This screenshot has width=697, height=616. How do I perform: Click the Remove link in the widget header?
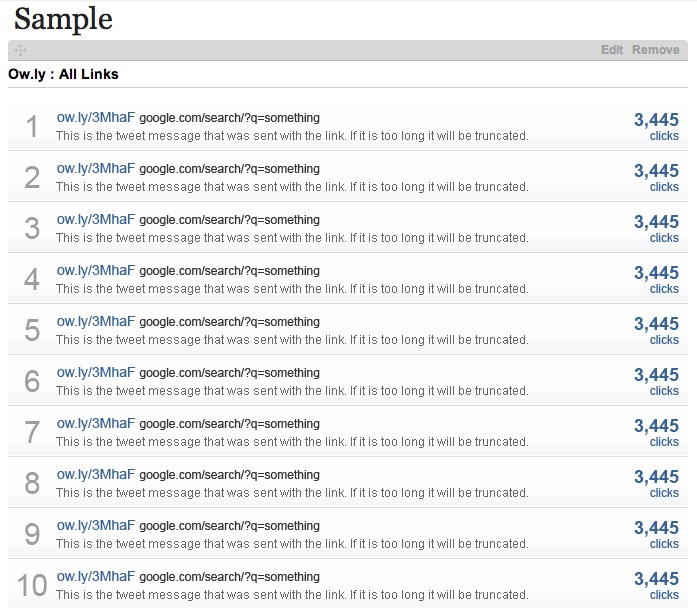pos(655,50)
